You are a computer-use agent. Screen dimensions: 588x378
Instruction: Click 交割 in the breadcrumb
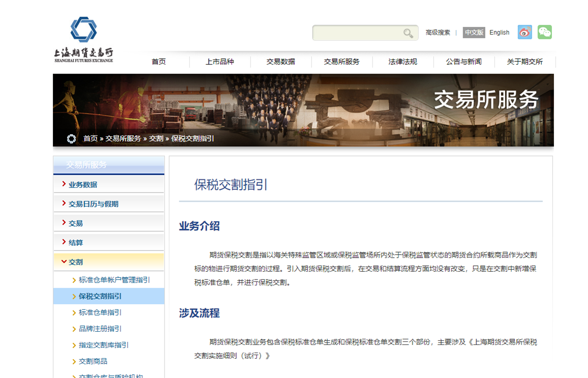[156, 138]
